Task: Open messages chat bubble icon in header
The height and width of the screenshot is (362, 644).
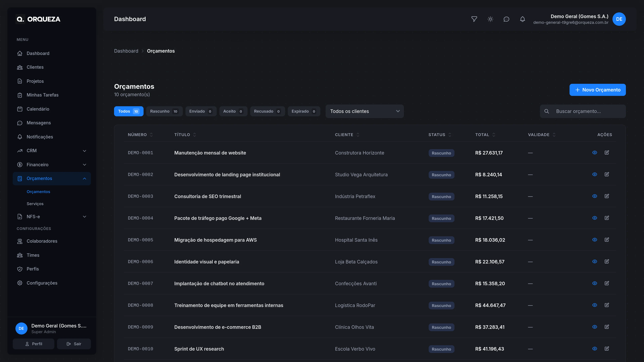Action: click(x=506, y=19)
